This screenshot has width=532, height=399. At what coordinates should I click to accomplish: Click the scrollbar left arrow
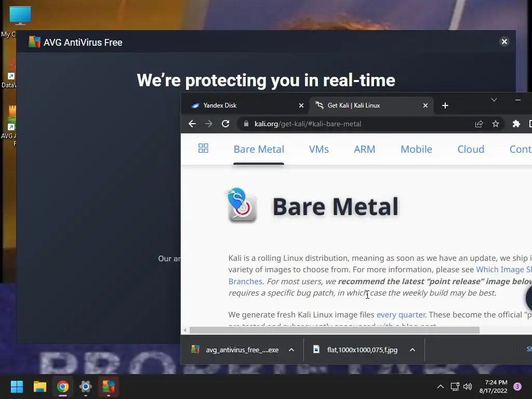(x=185, y=330)
